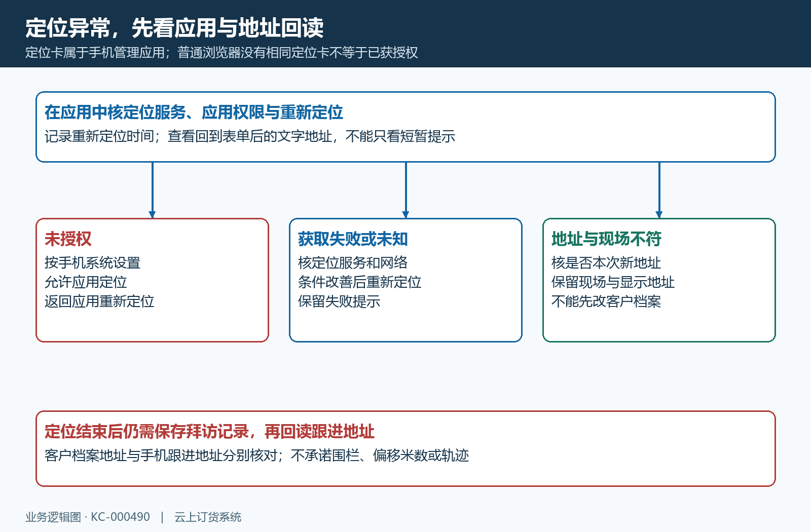Select the 获取失败或未知 card heading

click(x=353, y=239)
